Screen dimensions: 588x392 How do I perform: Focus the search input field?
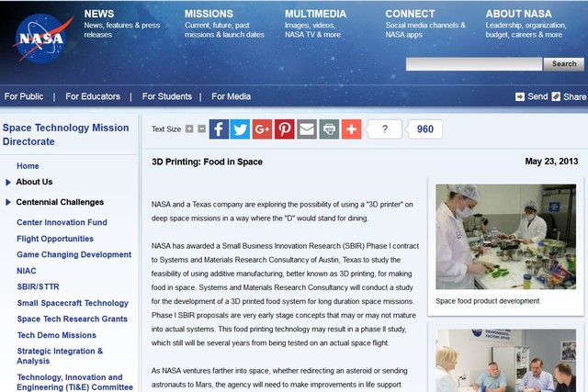coord(474,64)
